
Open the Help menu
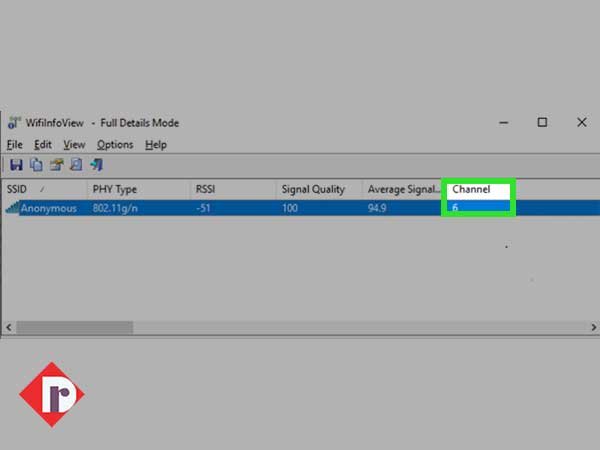pos(156,145)
